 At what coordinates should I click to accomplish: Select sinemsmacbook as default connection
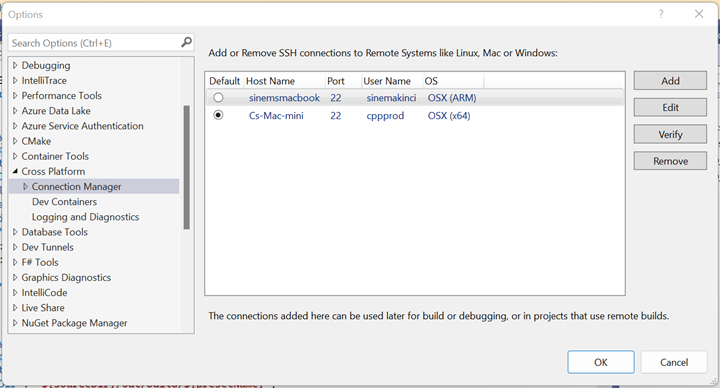click(218, 97)
